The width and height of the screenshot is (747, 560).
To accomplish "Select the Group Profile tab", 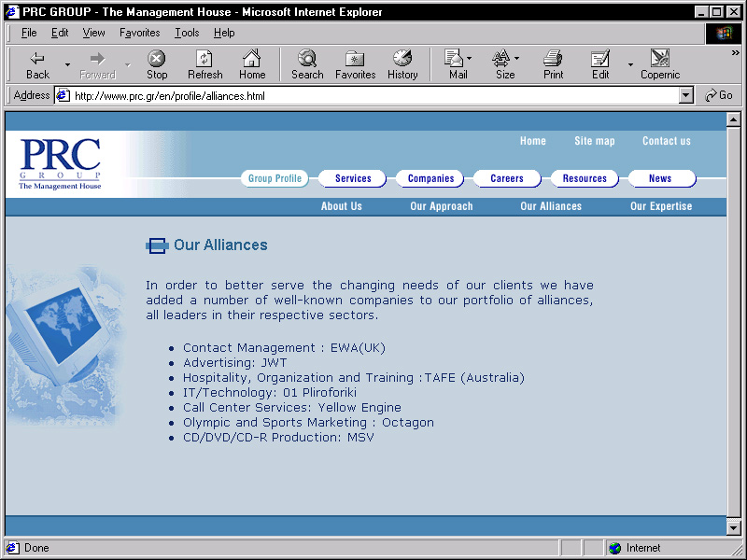I will click(x=275, y=178).
